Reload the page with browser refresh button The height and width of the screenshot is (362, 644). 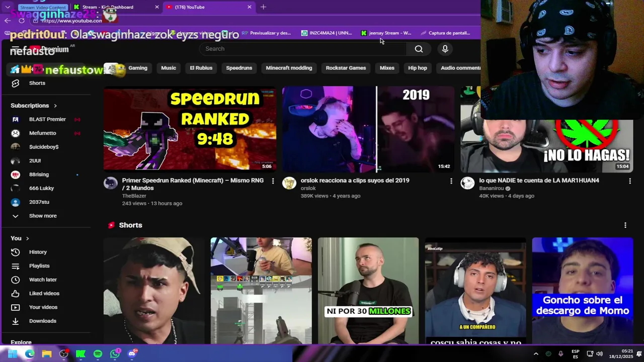pos(22,21)
